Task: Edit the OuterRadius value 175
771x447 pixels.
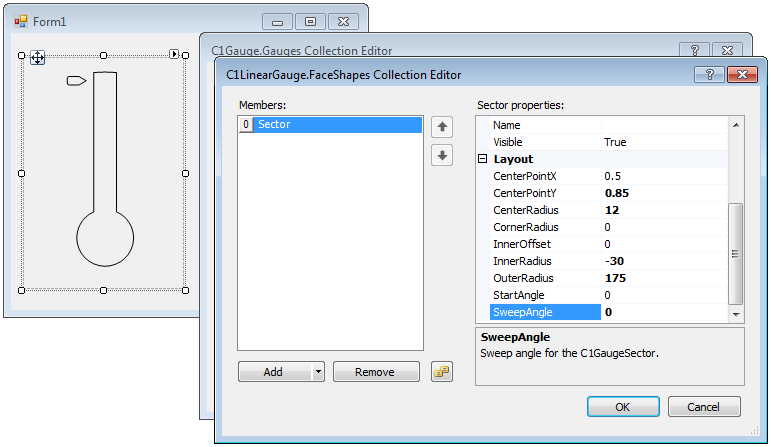Action: click(664, 278)
